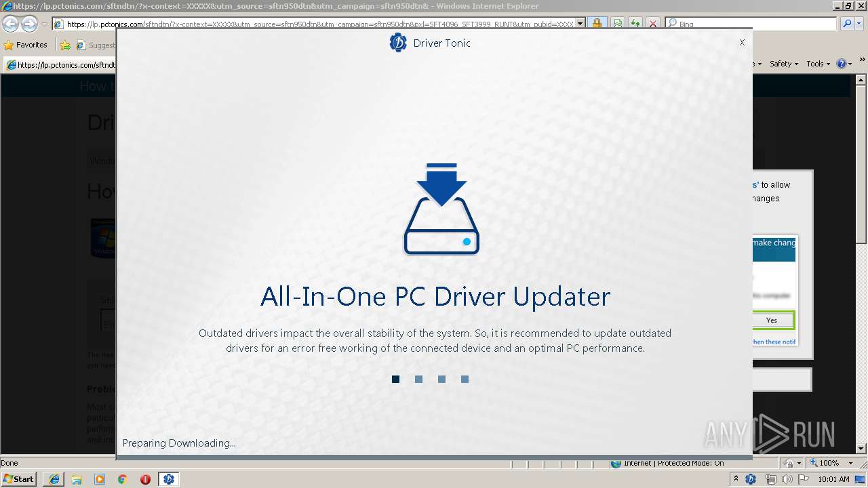Select the fourth slide indicator square
The width and height of the screenshot is (868, 488).
[x=465, y=379]
